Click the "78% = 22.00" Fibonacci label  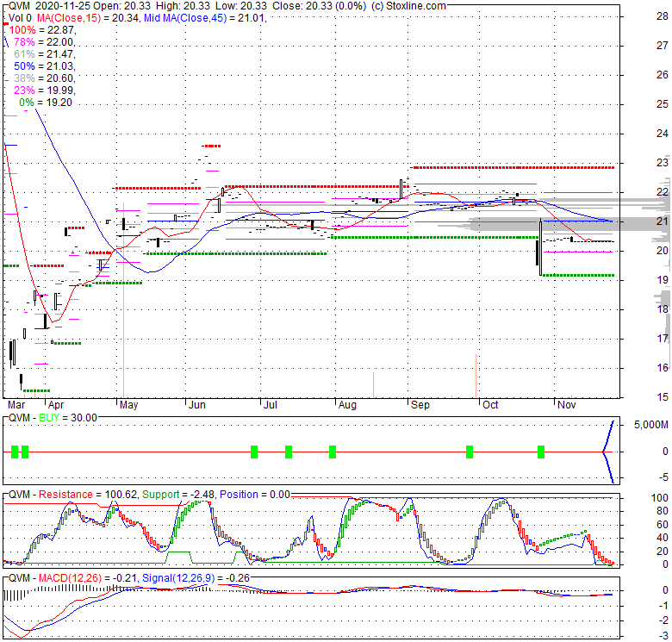[x=44, y=42]
